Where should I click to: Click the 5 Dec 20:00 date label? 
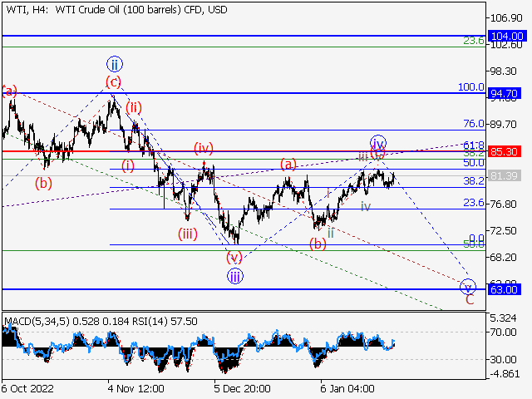click(242, 388)
